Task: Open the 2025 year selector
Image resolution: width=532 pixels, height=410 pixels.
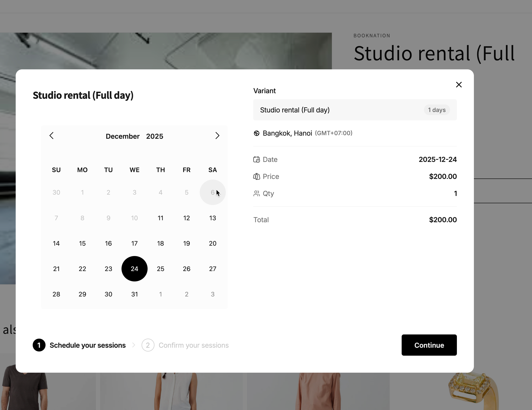Action: [155, 137]
